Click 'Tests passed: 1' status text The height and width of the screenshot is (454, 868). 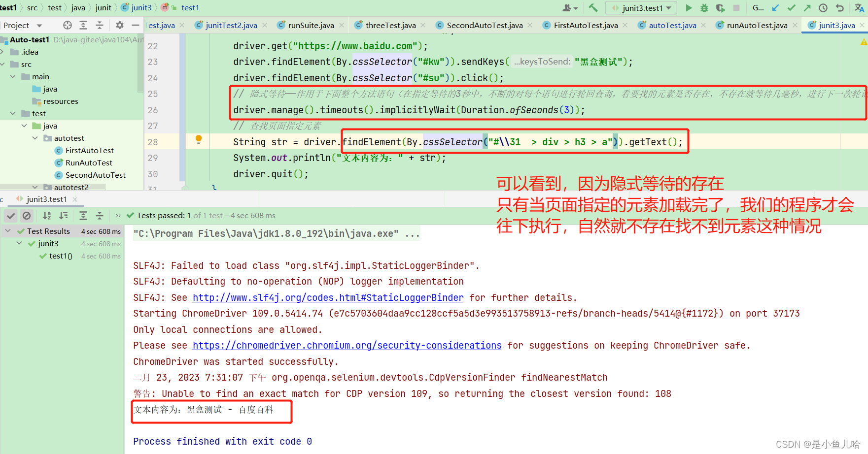[x=164, y=215]
